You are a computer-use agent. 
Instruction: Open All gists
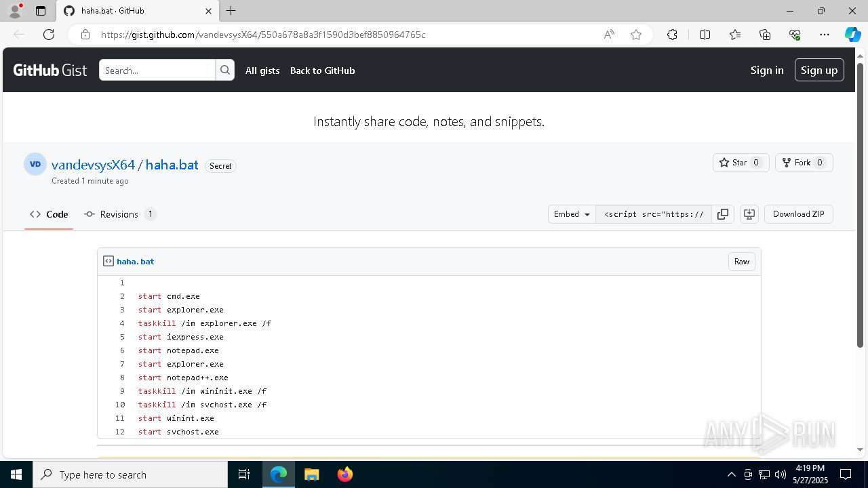coord(262,70)
